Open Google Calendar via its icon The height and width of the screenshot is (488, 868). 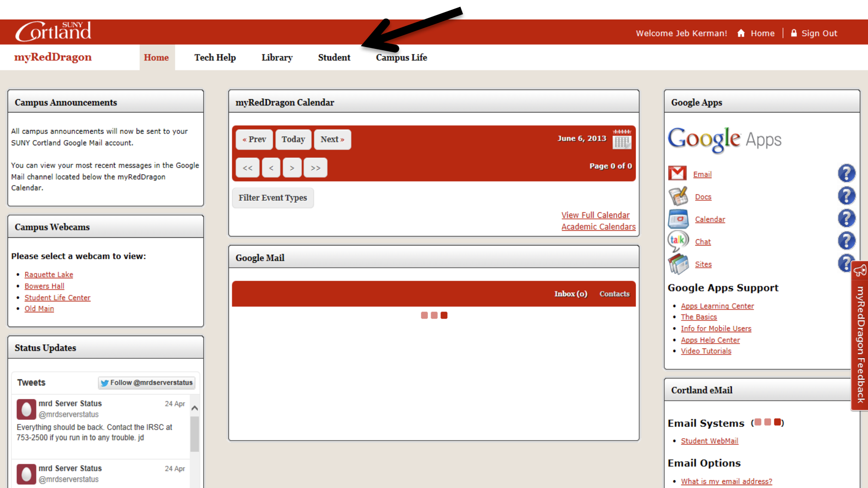click(678, 218)
